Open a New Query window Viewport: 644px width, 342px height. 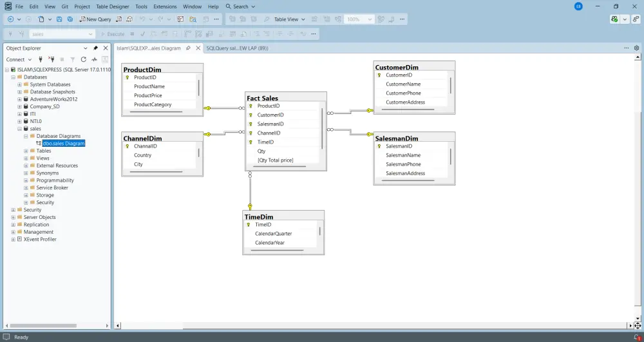95,19
